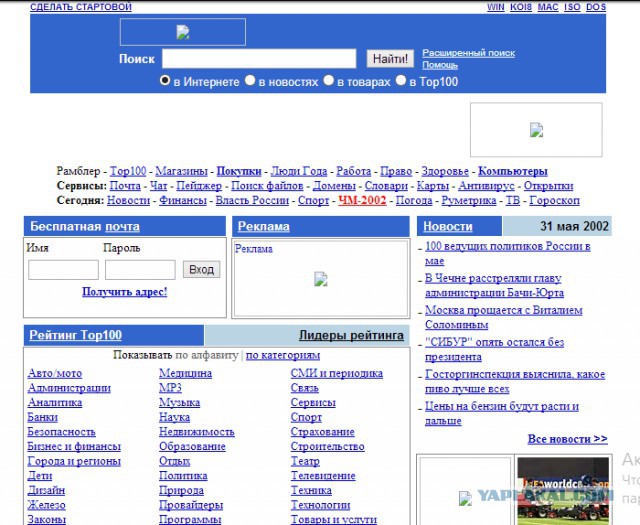Choose the 'в товарах' radio option
This screenshot has width=640, height=525.
pos(329,80)
